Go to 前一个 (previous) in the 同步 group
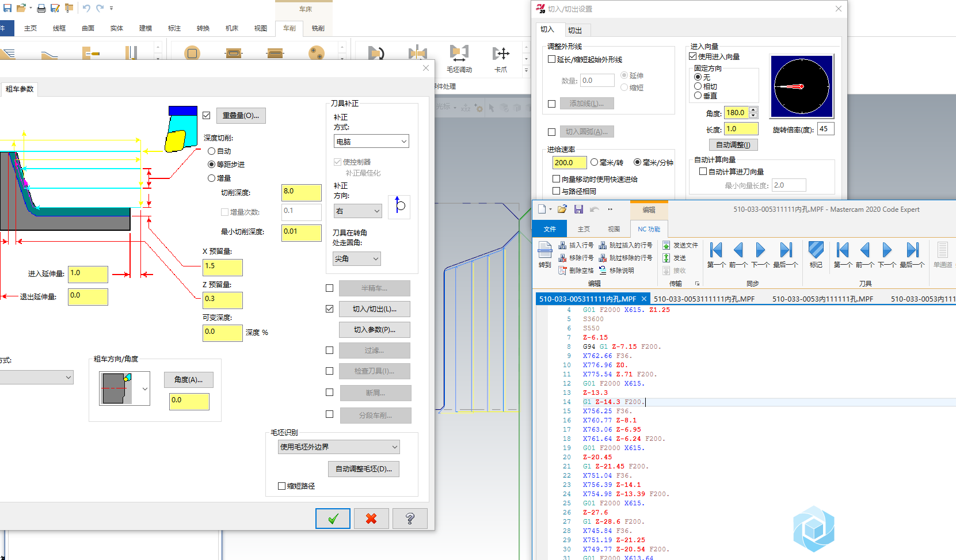The width and height of the screenshot is (956, 560). point(738,255)
